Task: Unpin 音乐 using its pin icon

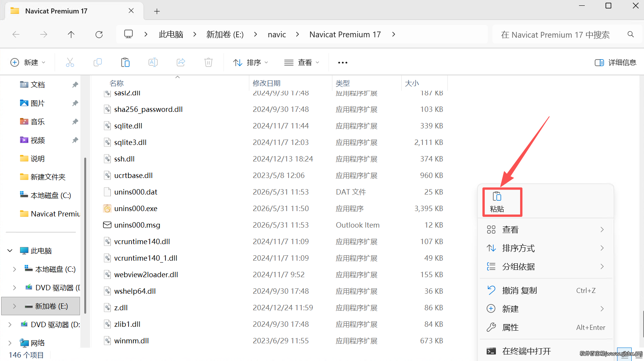Action: click(x=75, y=121)
